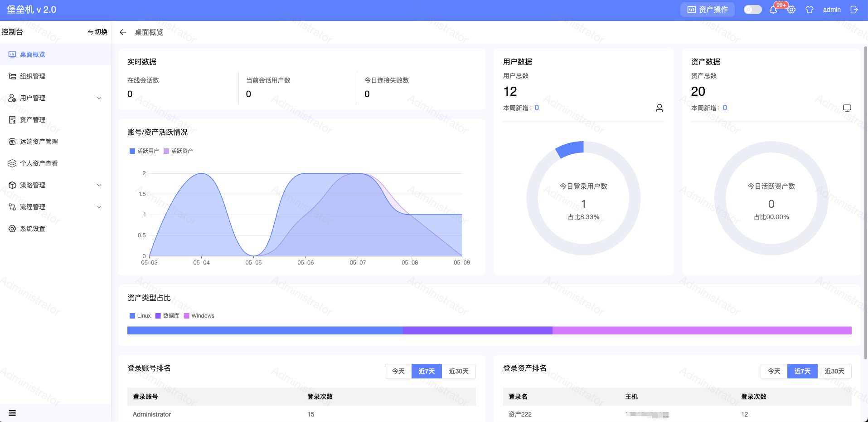Click the pink Windows bar segment
Image resolution: width=868 pixels, height=422 pixels.
pos(702,330)
